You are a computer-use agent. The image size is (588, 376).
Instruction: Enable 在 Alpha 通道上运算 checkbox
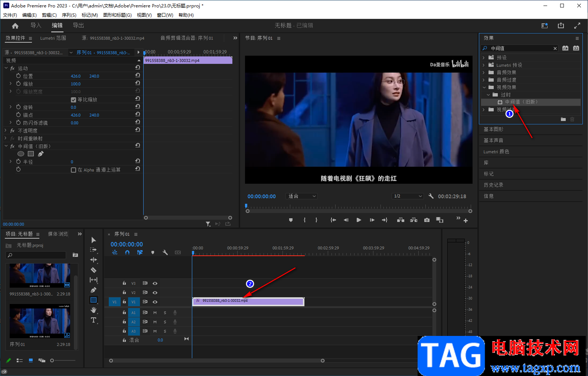(73, 170)
